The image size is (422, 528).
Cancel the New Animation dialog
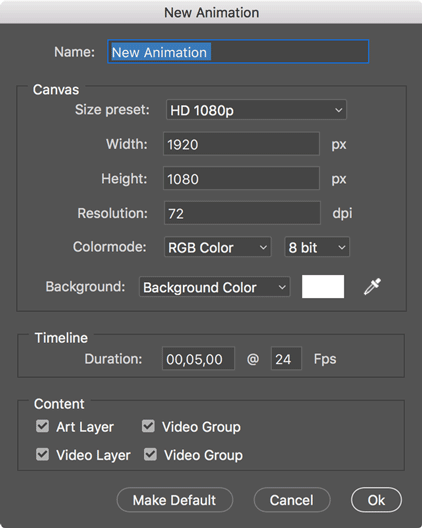[x=292, y=500]
